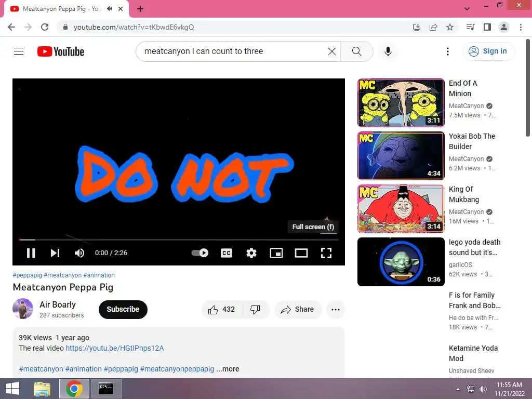Open the youtu.be/HGtIPhps12A link
Viewport: 532px width, 399px height.
click(115, 348)
